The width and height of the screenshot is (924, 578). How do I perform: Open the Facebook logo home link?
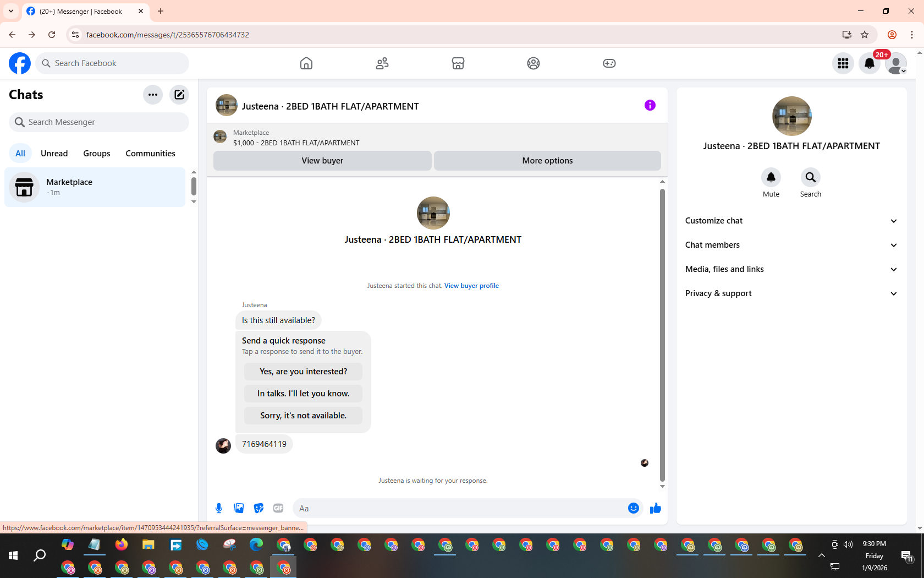coord(20,63)
